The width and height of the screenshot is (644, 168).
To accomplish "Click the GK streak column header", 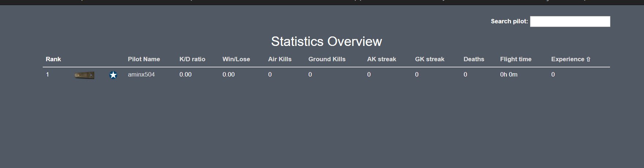I will (x=430, y=59).
